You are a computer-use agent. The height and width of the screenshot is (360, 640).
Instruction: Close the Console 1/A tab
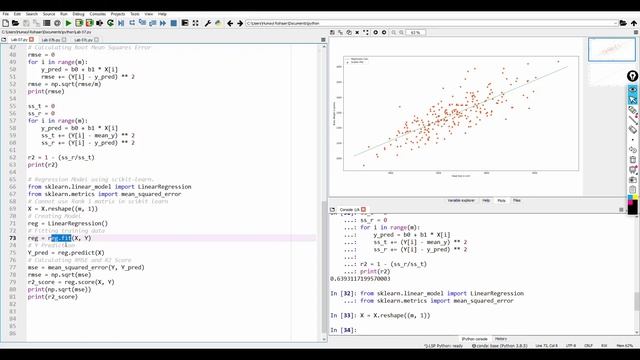pos(363,209)
